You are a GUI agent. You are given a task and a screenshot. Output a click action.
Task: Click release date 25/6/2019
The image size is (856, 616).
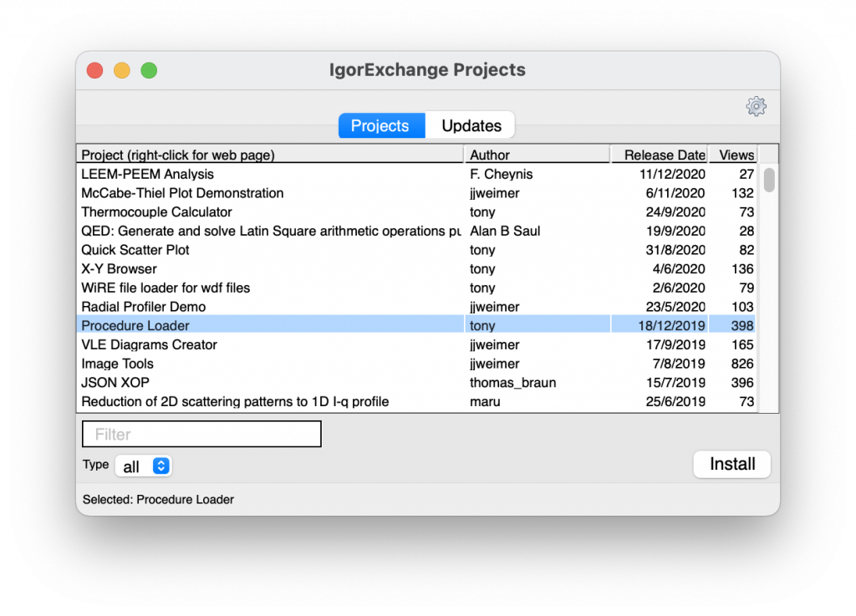click(675, 401)
